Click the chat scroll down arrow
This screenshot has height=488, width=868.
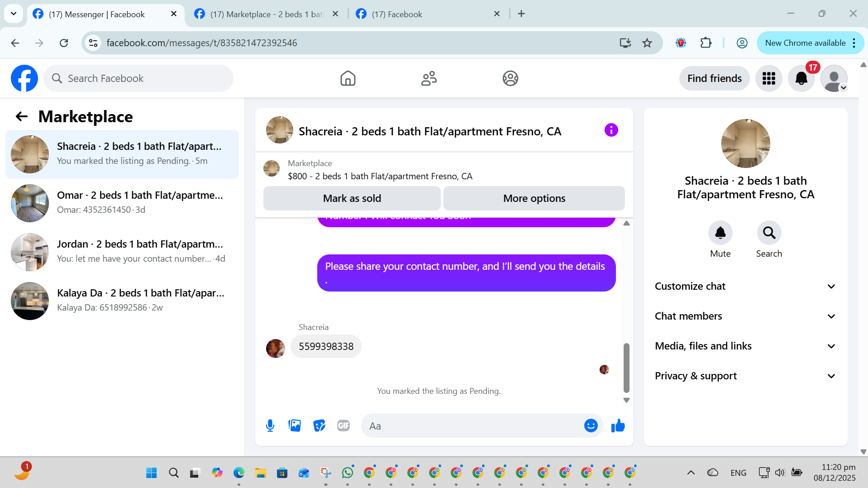pos(626,400)
